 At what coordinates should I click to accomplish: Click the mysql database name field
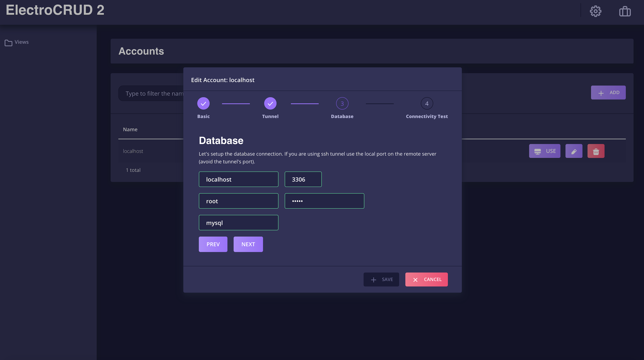tap(238, 223)
